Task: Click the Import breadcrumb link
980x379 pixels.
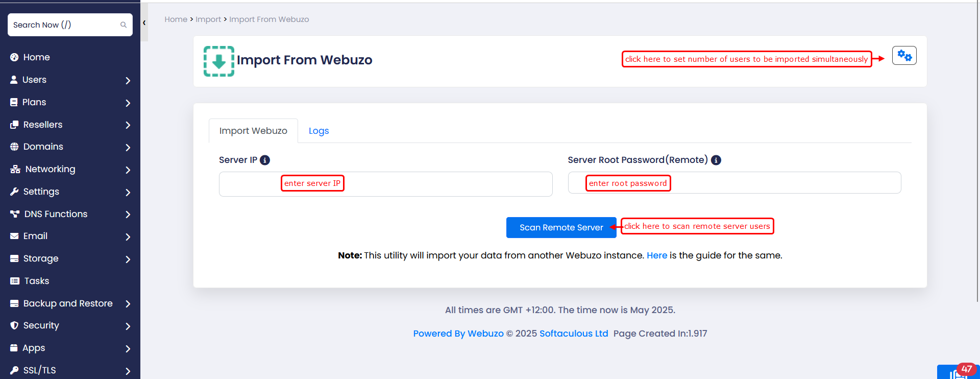Action: coord(208,19)
